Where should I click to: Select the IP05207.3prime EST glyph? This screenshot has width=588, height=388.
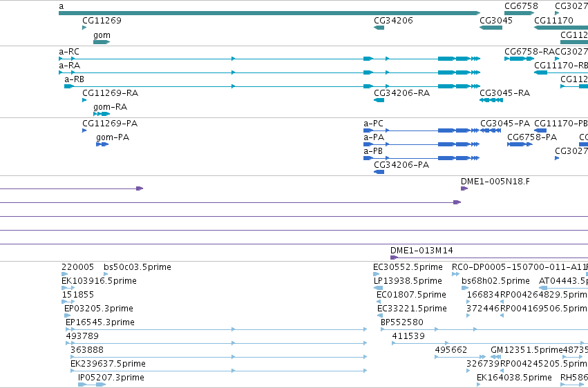pos(92,385)
